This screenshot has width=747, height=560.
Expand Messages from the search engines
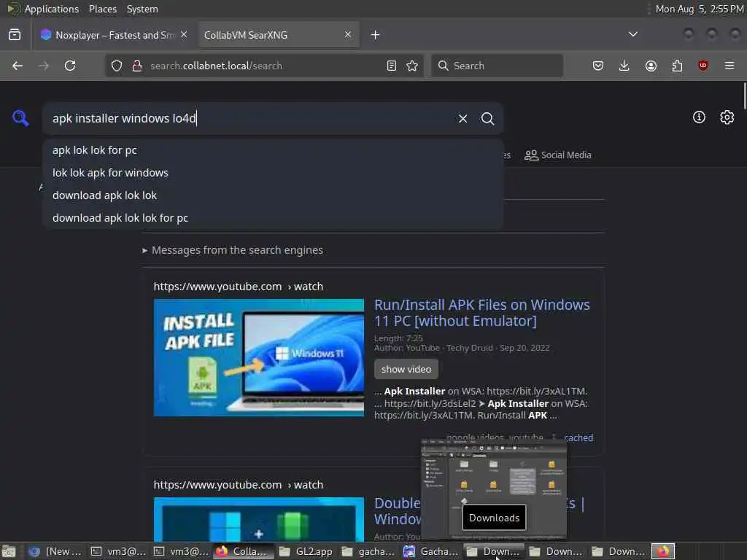(233, 250)
